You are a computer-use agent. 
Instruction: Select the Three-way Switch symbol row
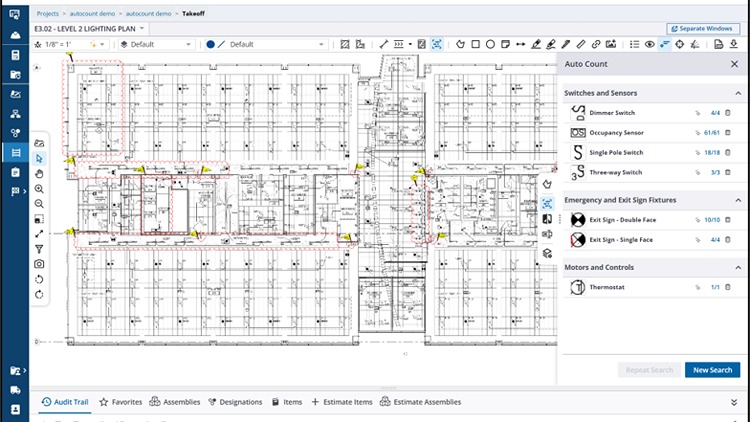pyautogui.click(x=653, y=172)
